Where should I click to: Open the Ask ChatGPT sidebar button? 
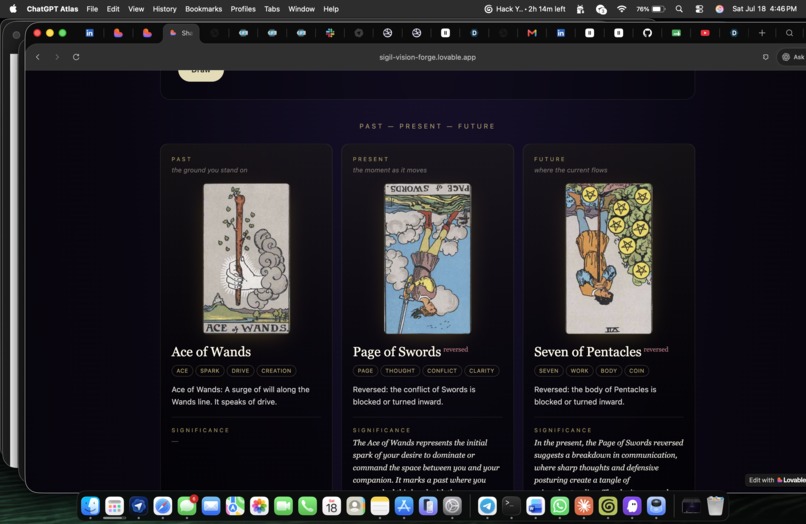793,57
